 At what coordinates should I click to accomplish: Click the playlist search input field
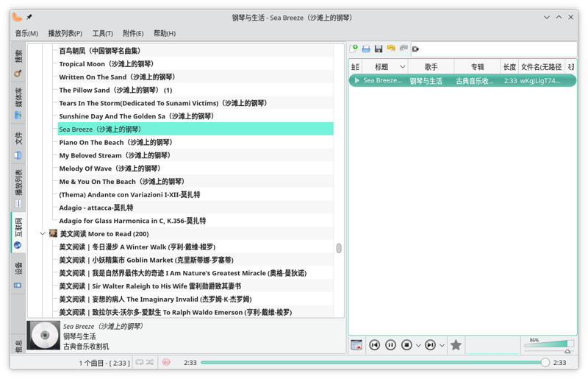pos(500,49)
